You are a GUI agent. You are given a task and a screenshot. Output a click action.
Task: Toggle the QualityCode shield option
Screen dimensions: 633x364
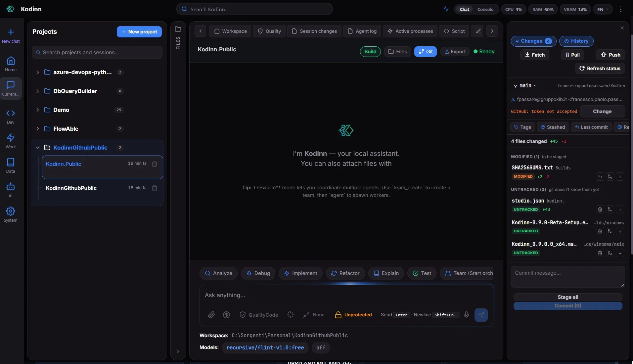coord(258,315)
